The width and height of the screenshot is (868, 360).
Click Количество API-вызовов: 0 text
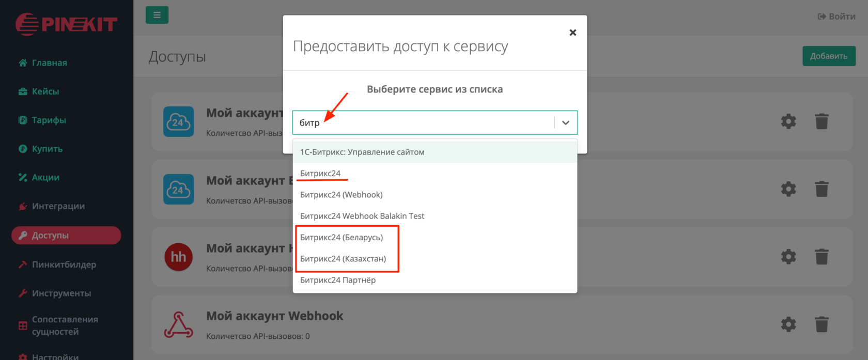(258, 336)
